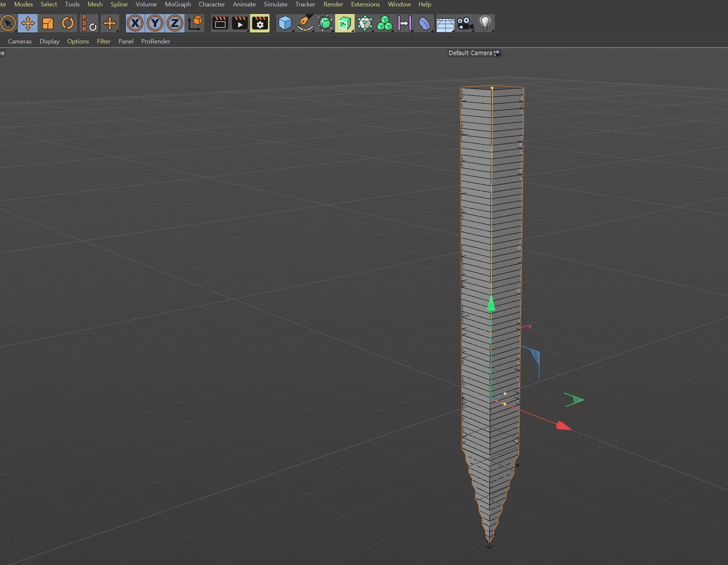Expand the viewport Filter menu
The width and height of the screenshot is (728, 565).
pyautogui.click(x=103, y=41)
